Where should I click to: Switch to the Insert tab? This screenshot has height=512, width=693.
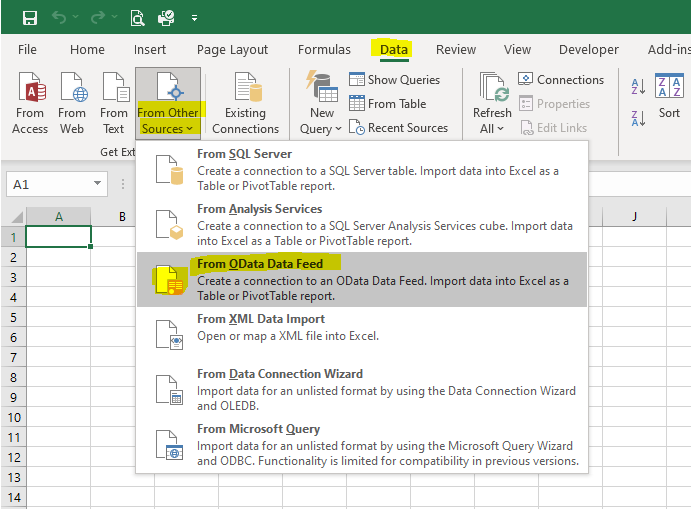(x=150, y=50)
